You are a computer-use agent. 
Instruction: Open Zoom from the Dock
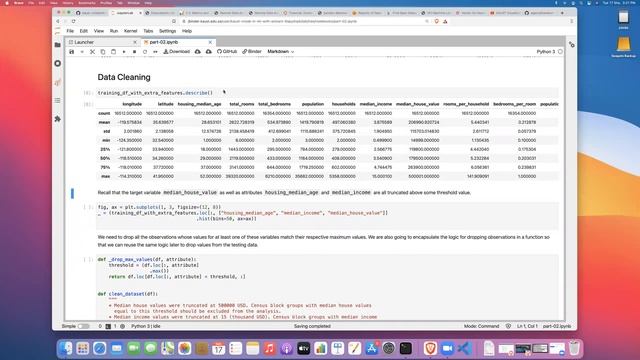click(447, 349)
